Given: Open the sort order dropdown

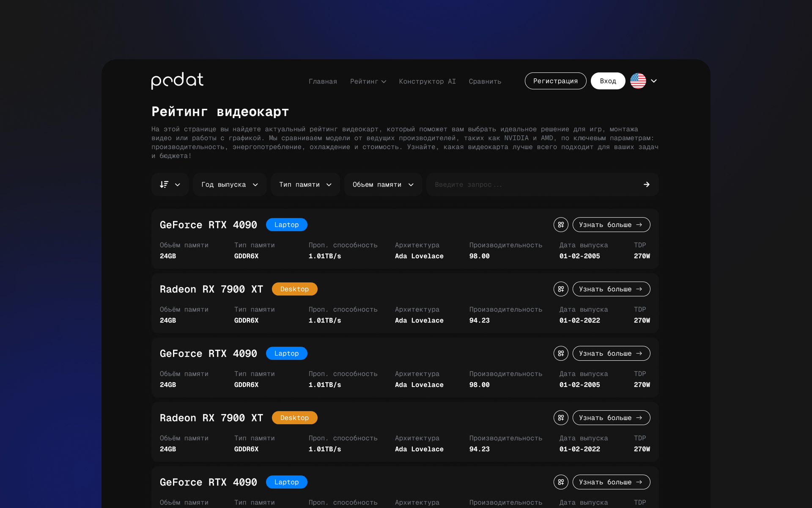Looking at the screenshot, I should click(170, 185).
